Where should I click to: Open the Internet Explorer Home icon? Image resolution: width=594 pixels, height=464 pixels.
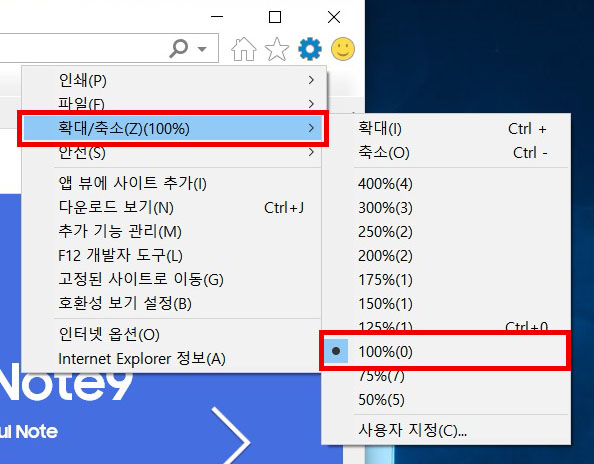click(243, 49)
